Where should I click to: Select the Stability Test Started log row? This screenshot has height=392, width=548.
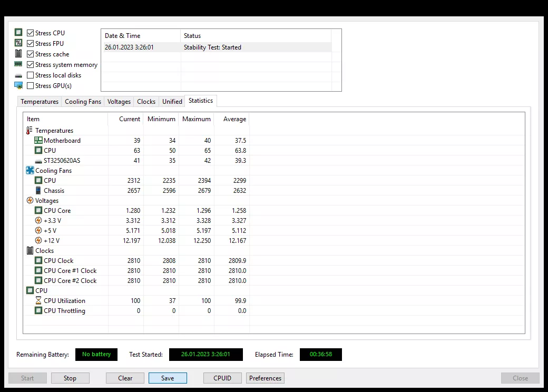(217, 47)
